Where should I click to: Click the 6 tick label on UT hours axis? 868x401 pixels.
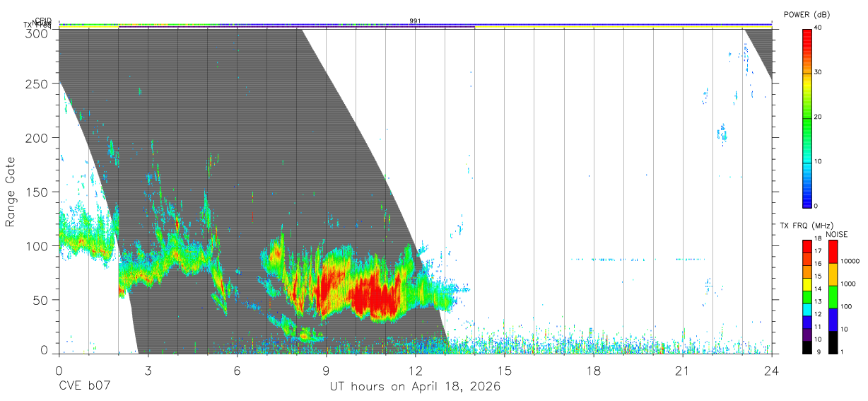click(x=237, y=371)
